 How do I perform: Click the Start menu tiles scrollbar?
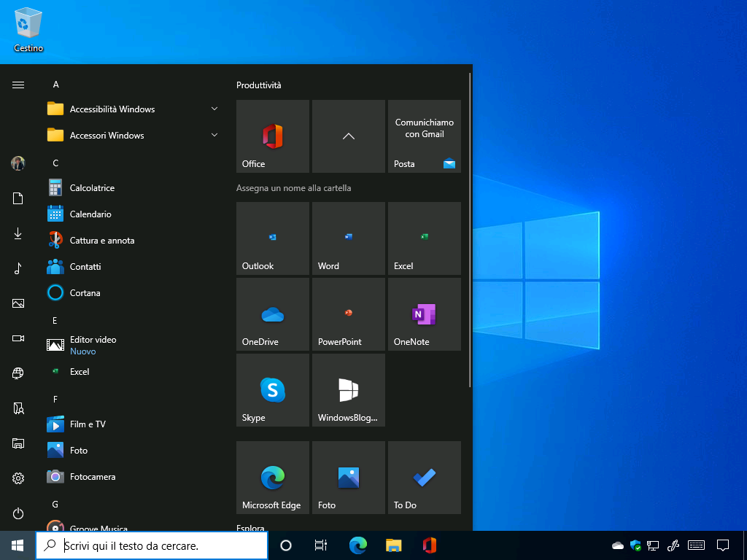(x=471, y=230)
